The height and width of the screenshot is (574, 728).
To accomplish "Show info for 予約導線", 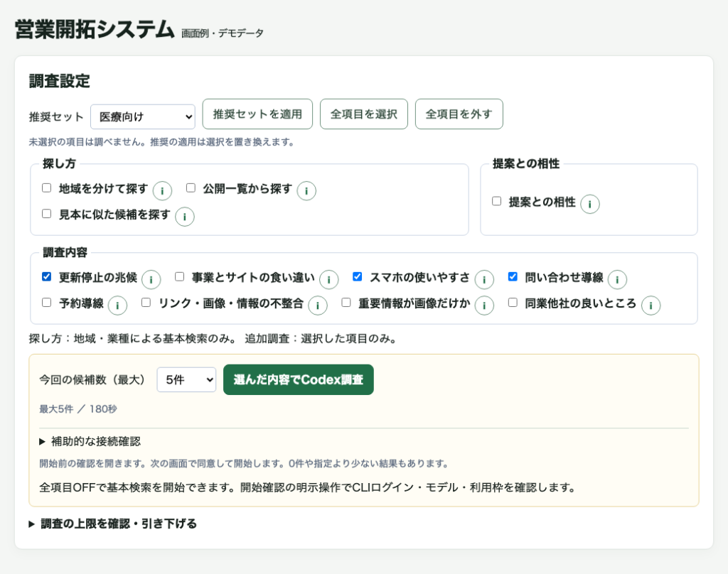I will tap(117, 305).
